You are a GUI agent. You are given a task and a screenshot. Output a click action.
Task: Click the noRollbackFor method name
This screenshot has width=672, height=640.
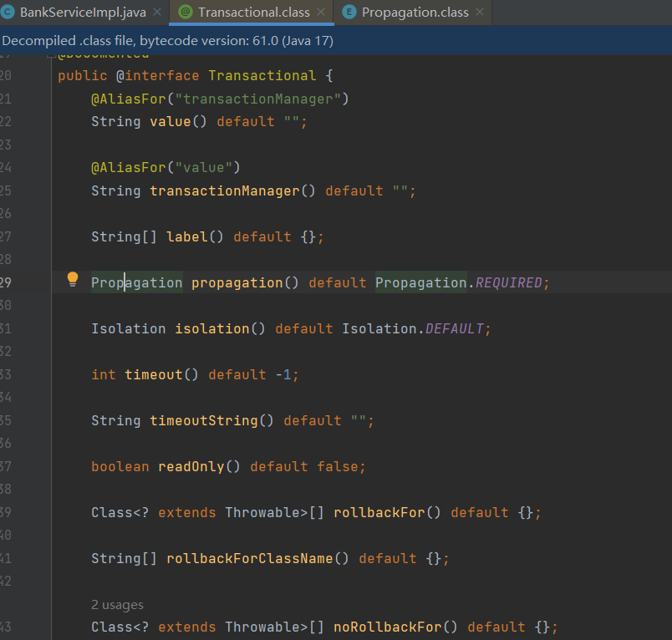(395, 627)
